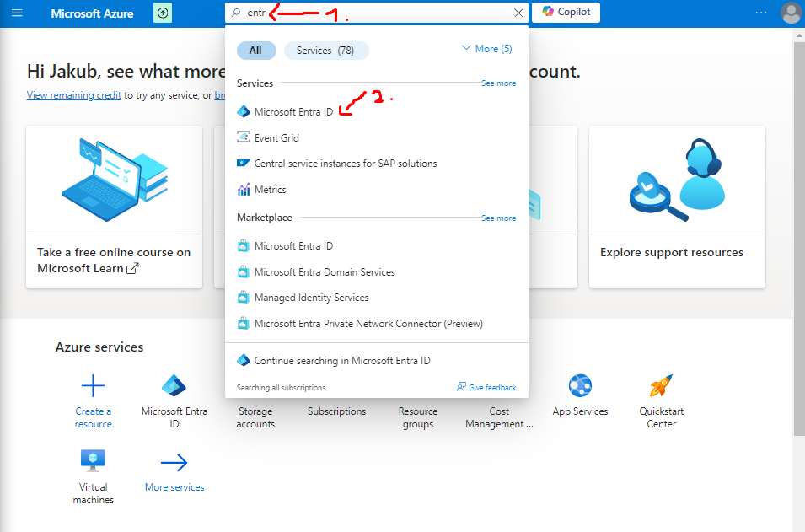805x532 pixels.
Task: Select the All filter pill
Action: [256, 51]
